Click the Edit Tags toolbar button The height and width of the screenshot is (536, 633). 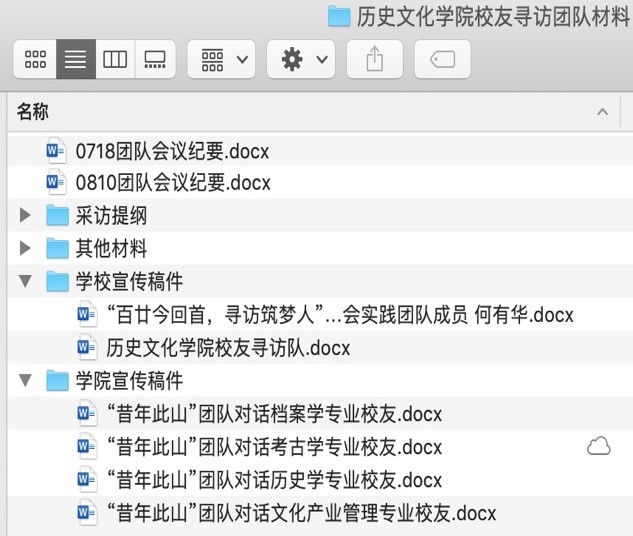tap(442, 60)
